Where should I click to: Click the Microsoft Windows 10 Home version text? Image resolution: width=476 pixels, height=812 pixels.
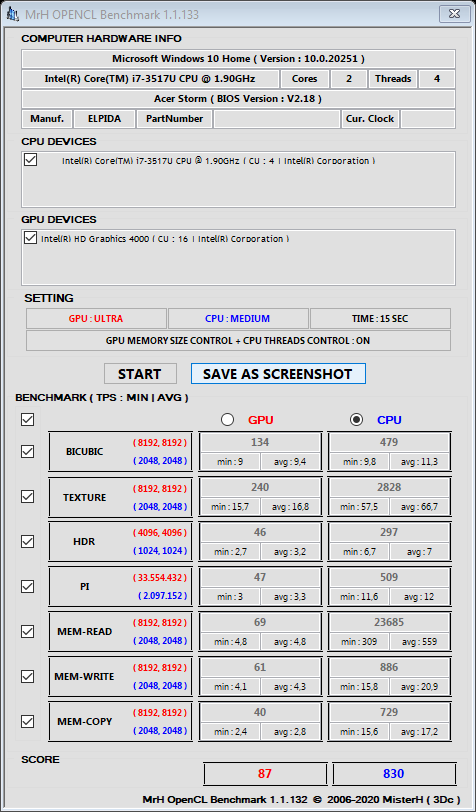[238, 59]
